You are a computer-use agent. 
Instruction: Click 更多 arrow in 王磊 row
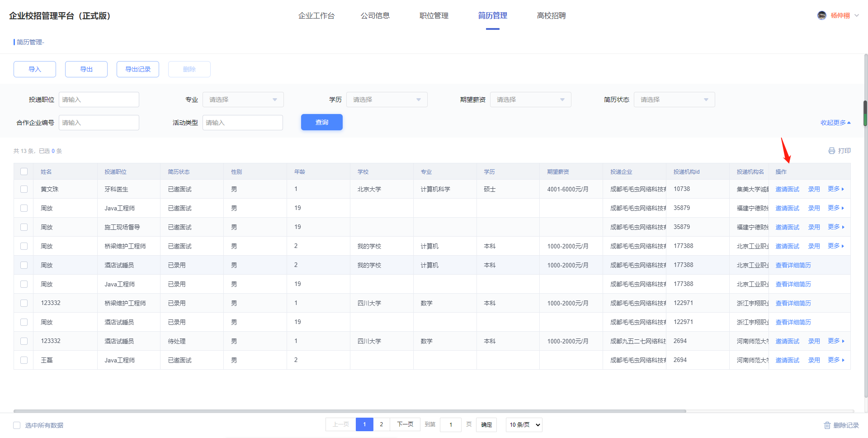click(x=843, y=360)
